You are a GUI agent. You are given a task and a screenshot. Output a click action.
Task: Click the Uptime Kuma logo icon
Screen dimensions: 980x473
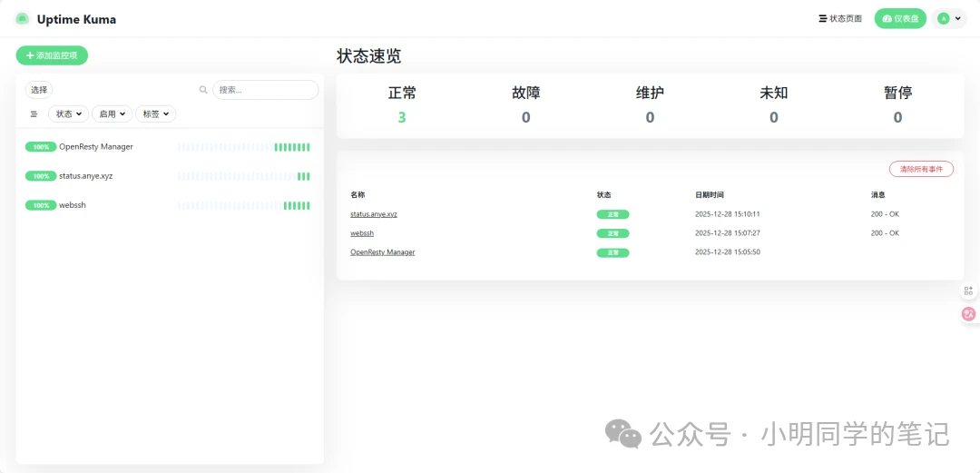pyautogui.click(x=23, y=19)
